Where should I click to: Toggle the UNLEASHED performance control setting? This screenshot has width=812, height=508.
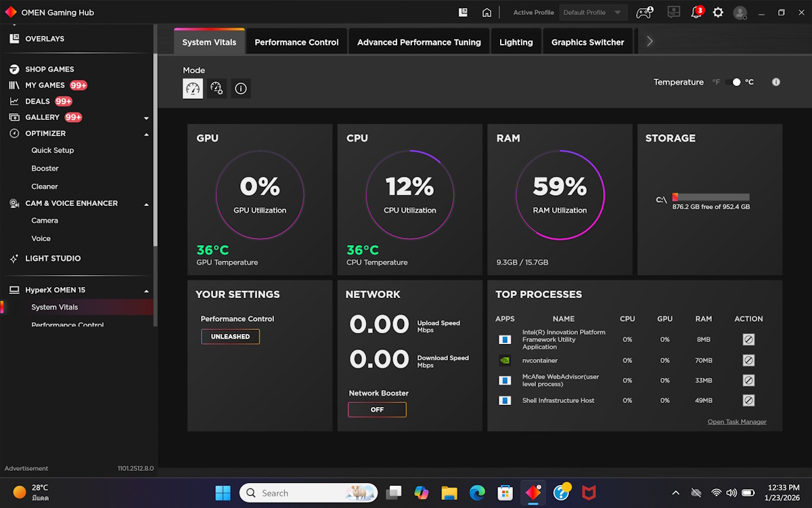(230, 337)
